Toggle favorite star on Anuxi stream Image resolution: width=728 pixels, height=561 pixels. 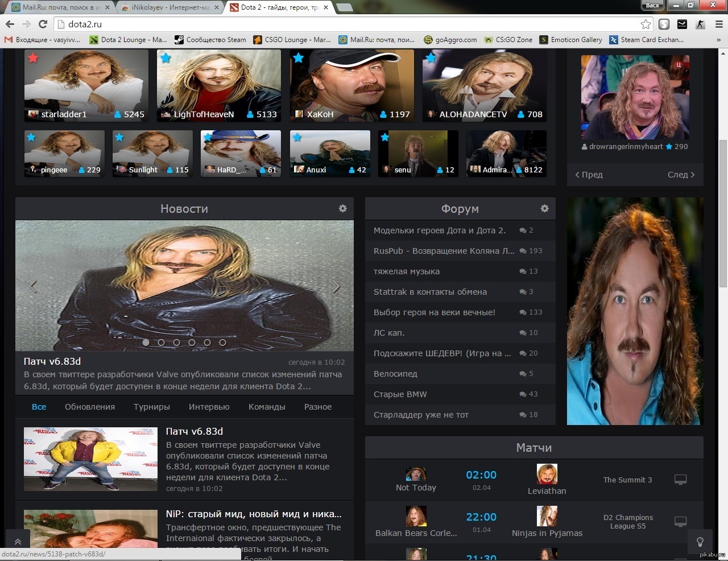297,137
